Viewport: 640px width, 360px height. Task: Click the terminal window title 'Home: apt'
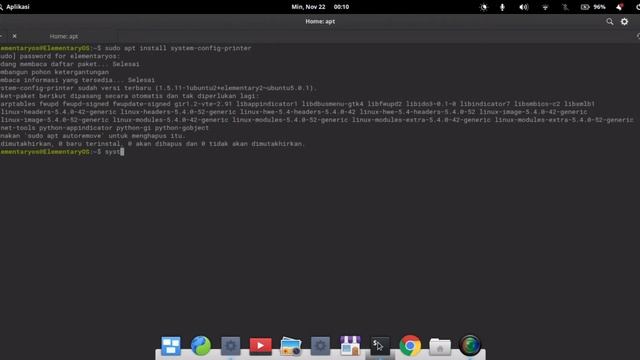[x=320, y=21]
